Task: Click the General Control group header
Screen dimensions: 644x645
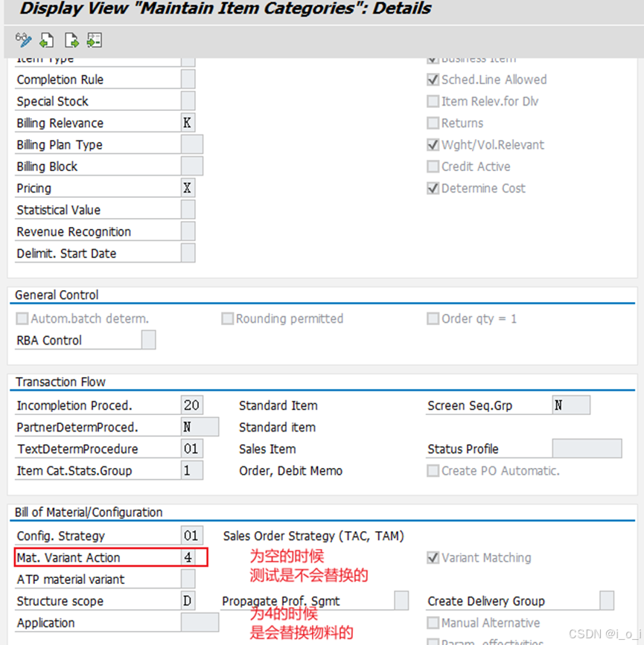Action: click(x=57, y=295)
